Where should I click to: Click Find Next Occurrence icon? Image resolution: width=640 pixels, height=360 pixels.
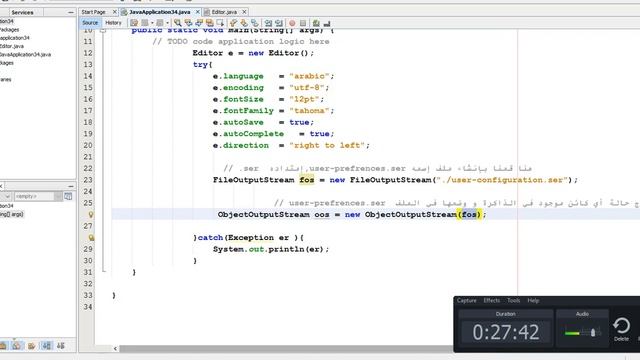(199, 23)
